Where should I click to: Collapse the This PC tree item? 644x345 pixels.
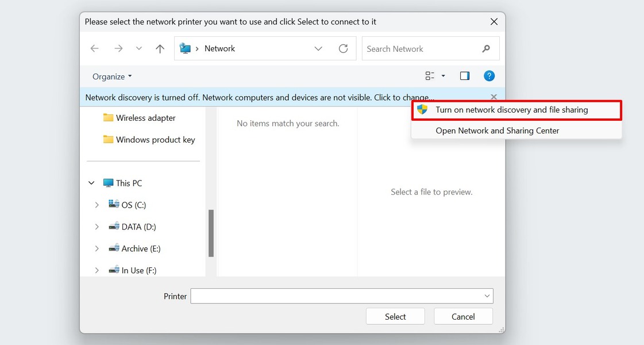point(91,183)
